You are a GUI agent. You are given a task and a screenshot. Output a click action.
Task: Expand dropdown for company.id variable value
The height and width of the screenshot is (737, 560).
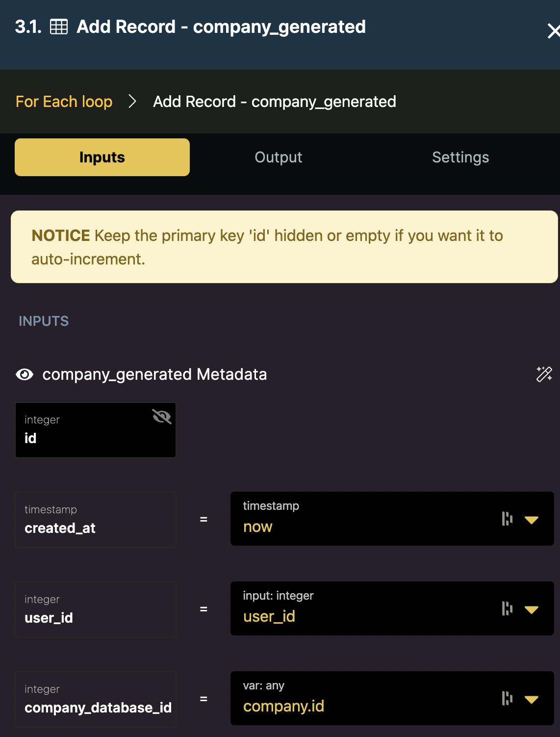pyautogui.click(x=532, y=699)
